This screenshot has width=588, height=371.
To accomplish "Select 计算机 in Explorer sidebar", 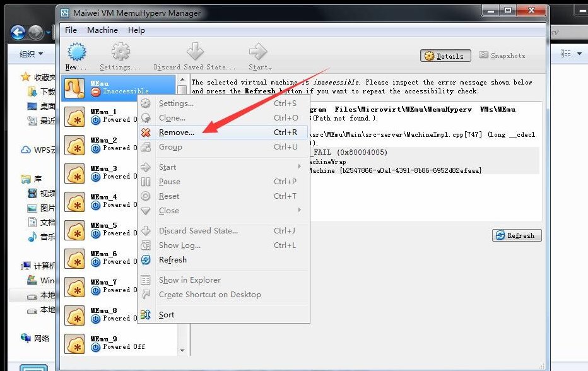I will pyautogui.click(x=38, y=266).
